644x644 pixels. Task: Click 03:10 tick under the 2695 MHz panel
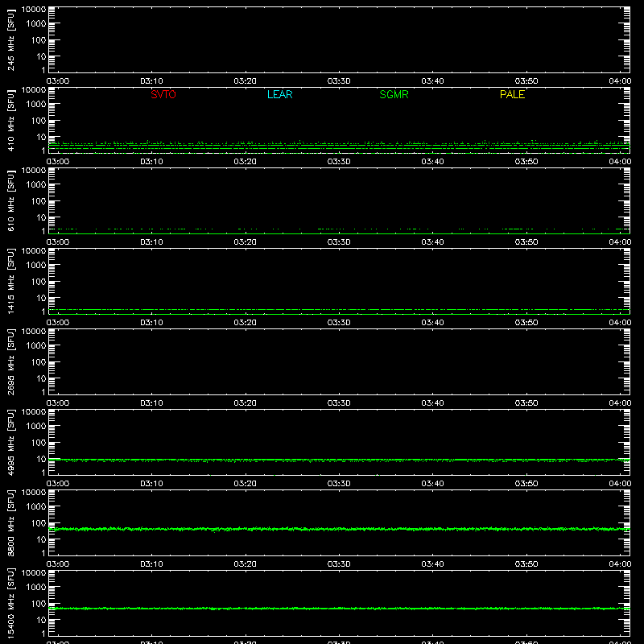[x=151, y=403]
